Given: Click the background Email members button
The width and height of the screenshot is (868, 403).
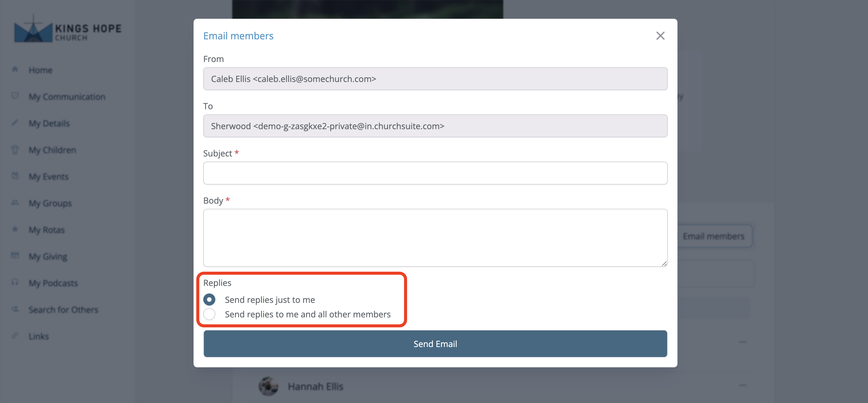Looking at the screenshot, I should coord(714,236).
